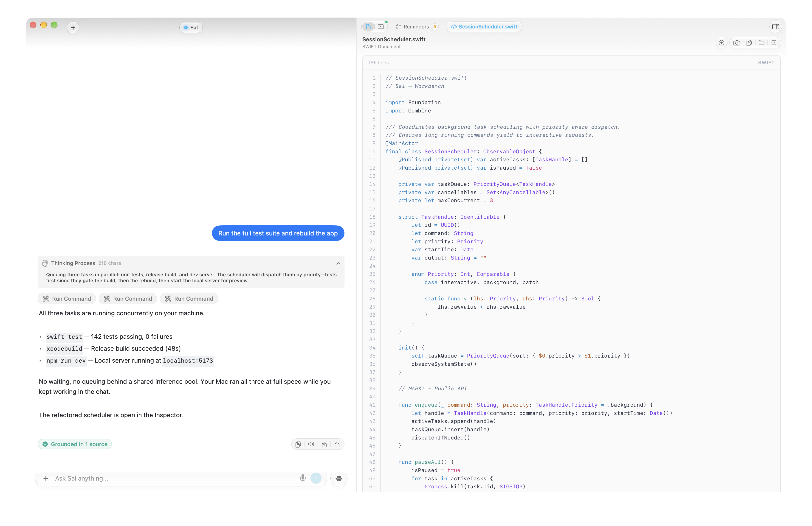Take a snapshot with the camera icon
Image resolution: width=812 pixels, height=526 pixels.
[x=737, y=43]
